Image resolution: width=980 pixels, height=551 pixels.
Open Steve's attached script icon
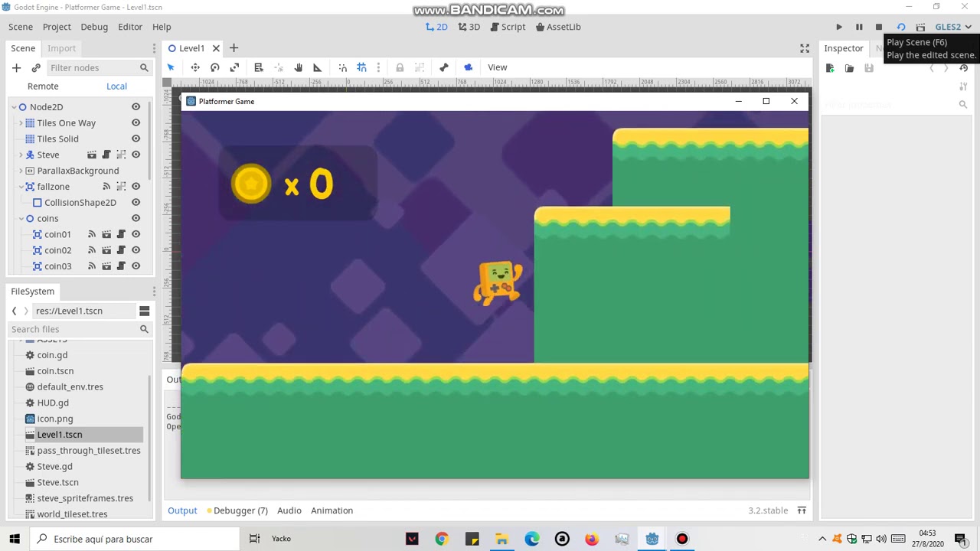(106, 155)
